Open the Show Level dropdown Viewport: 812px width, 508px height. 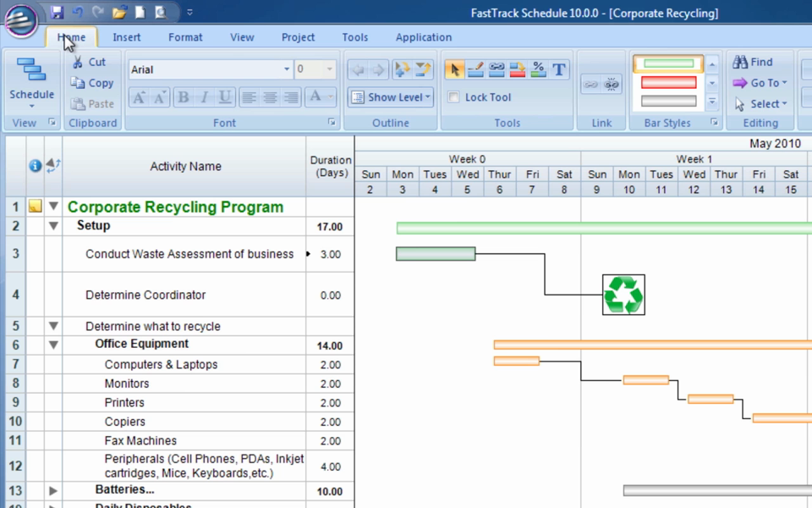click(x=391, y=97)
